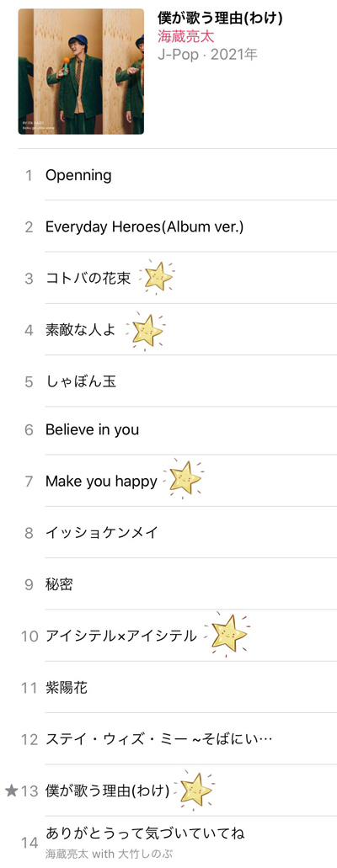This screenshot has width=337, height=868.
Task: Select track 9 秘密
Action: pyautogui.click(x=178, y=584)
